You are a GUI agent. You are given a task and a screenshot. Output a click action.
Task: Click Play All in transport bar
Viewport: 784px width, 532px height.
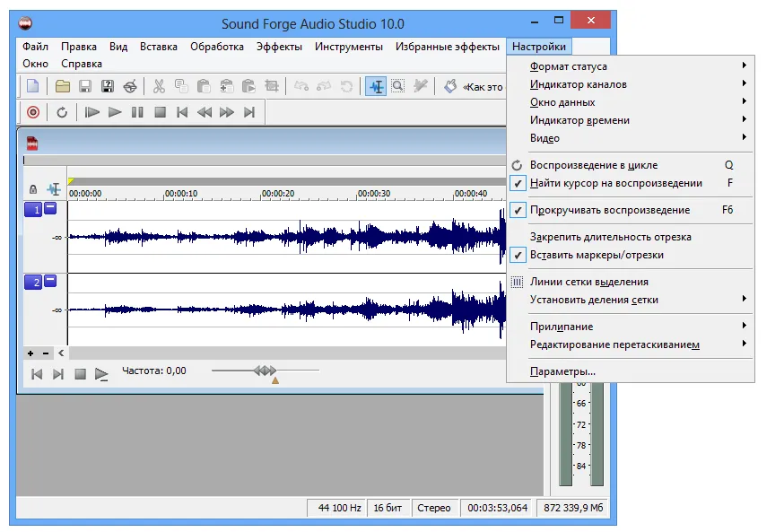92,112
